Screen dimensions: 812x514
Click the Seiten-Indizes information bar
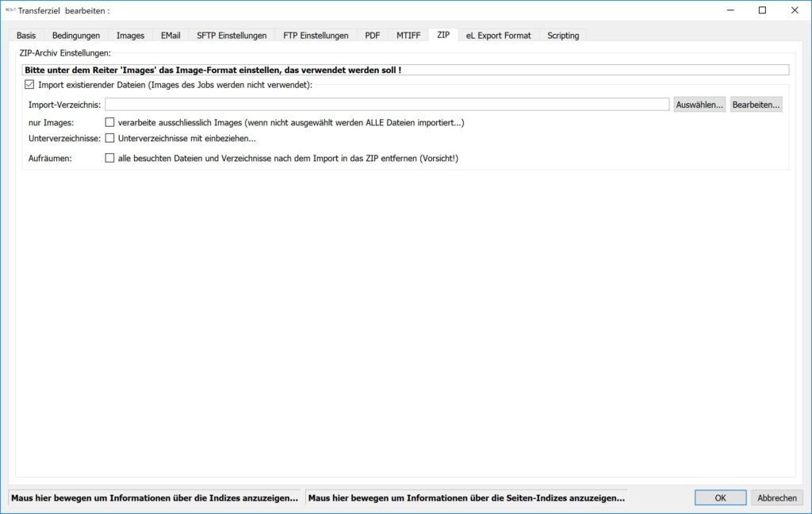(x=466, y=498)
